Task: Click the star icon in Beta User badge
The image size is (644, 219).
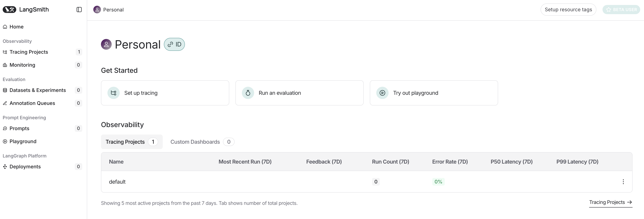Action: tap(609, 10)
